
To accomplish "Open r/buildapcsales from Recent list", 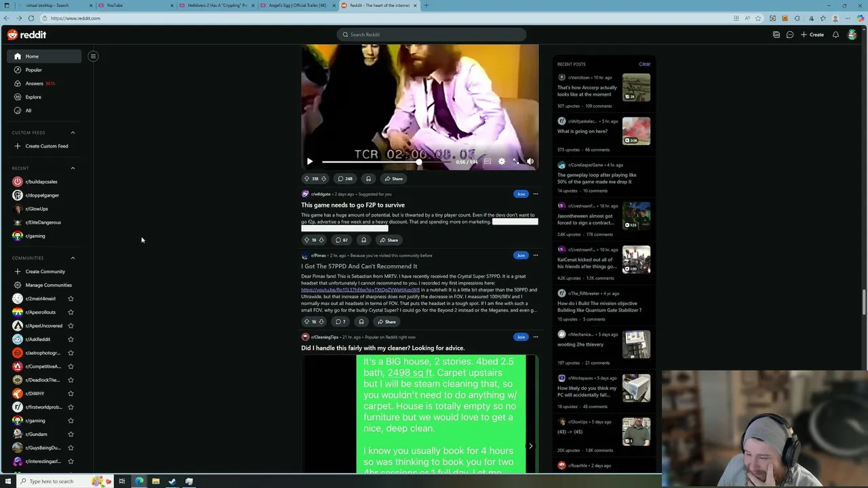I will (x=45, y=182).
